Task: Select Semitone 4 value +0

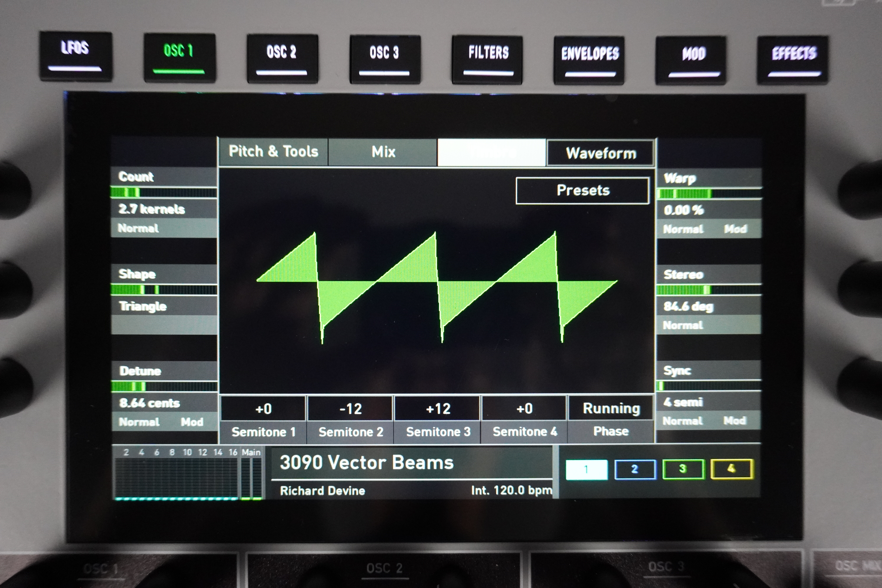Action: point(524,408)
